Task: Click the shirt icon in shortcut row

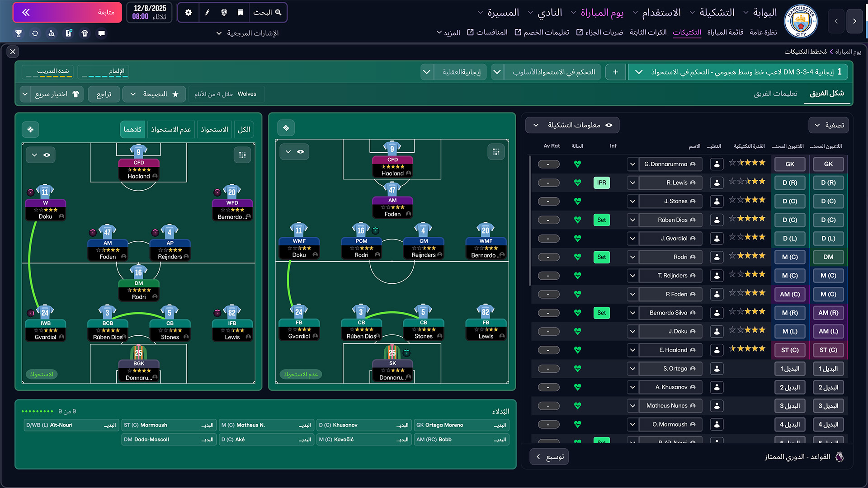Action: [x=85, y=33]
